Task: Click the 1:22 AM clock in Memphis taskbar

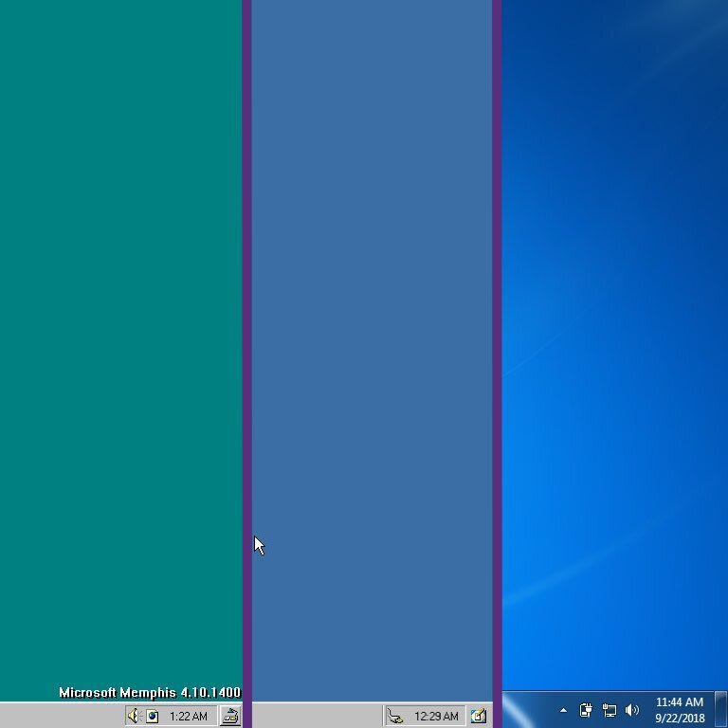Action: click(x=188, y=717)
